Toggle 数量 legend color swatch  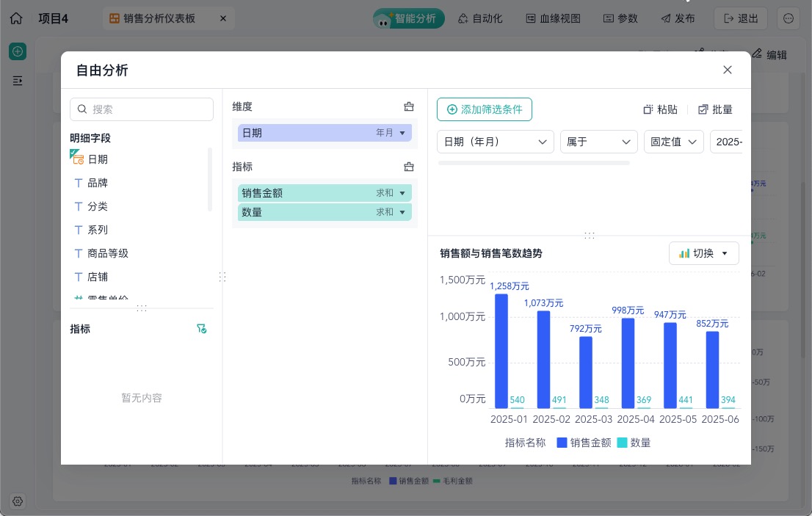pos(623,443)
